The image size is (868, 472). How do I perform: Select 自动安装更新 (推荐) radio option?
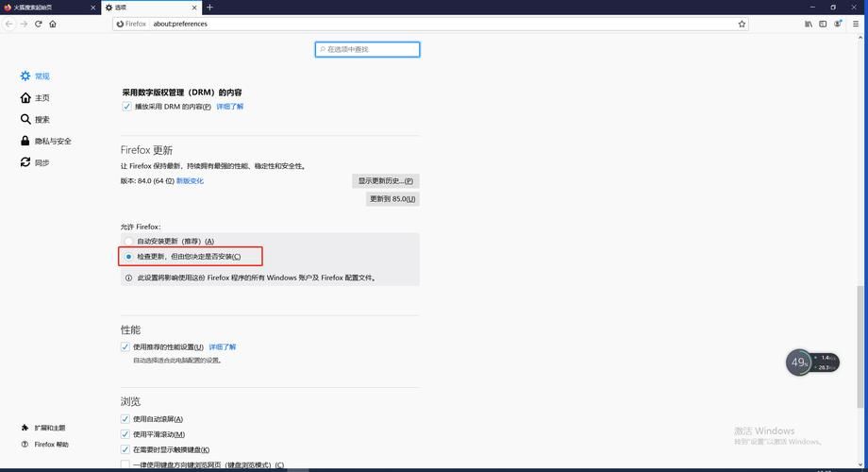(x=128, y=241)
